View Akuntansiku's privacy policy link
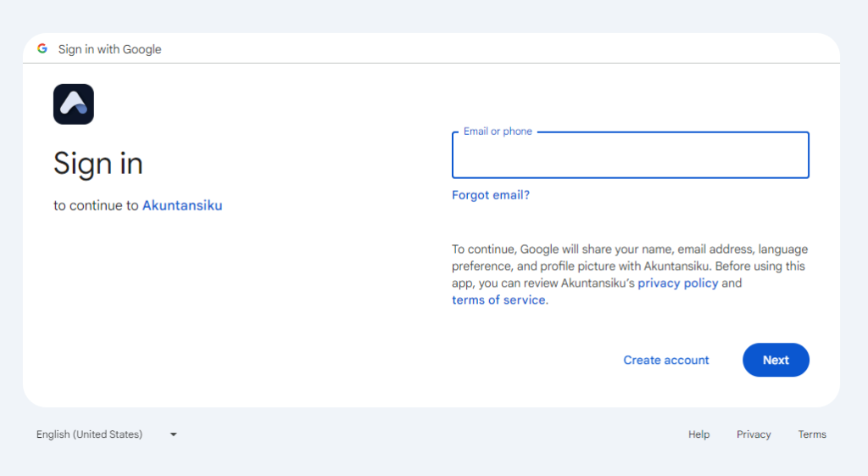Image resolution: width=868 pixels, height=476 pixels. 677,283
